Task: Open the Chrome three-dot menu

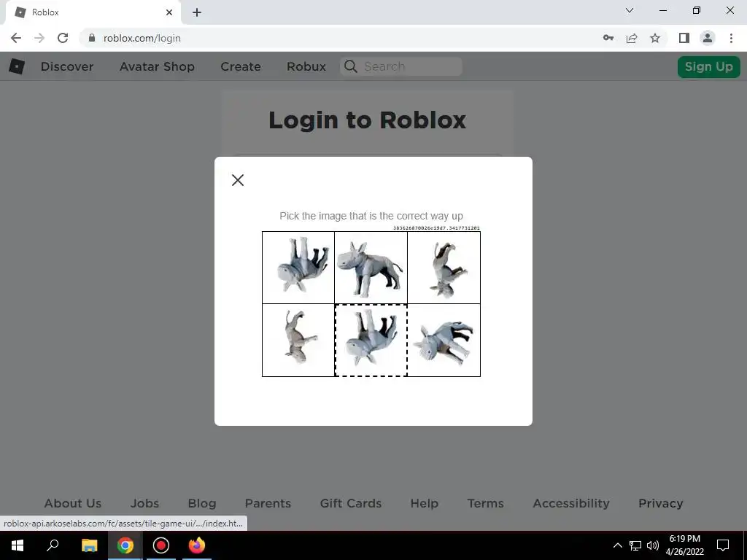Action: [x=731, y=38]
